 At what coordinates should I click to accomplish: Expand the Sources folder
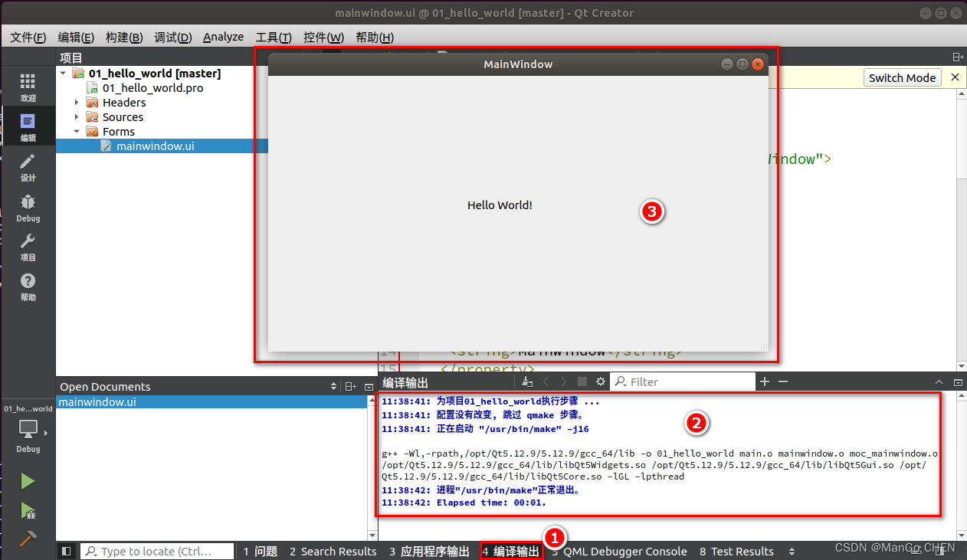(x=77, y=117)
